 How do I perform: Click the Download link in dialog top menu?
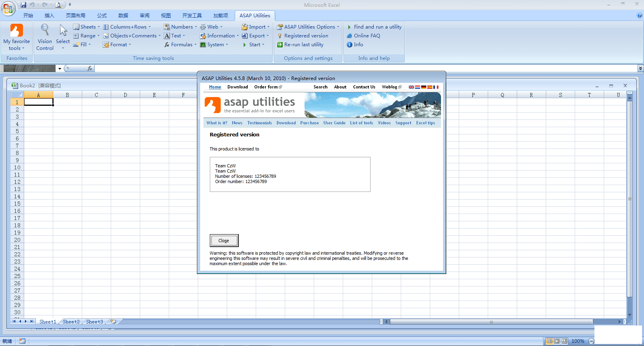[x=238, y=87]
